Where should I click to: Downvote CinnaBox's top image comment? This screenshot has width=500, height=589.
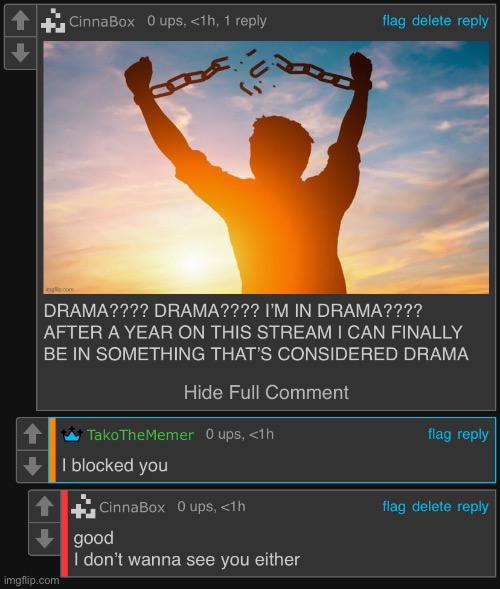pyautogui.click(x=20, y=53)
